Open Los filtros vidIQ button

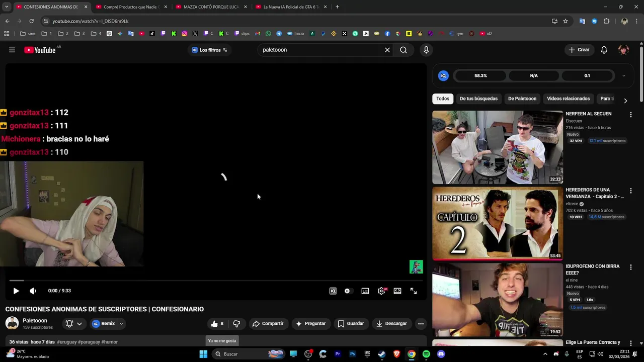(210, 50)
